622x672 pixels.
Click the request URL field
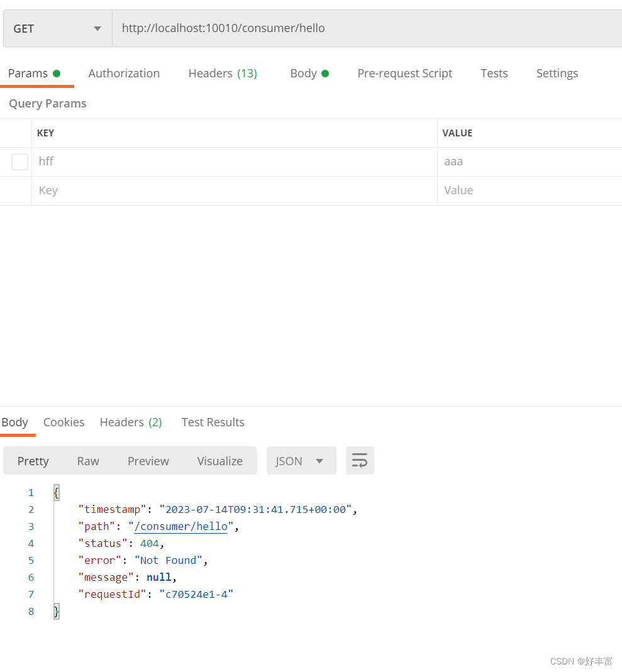click(x=367, y=29)
